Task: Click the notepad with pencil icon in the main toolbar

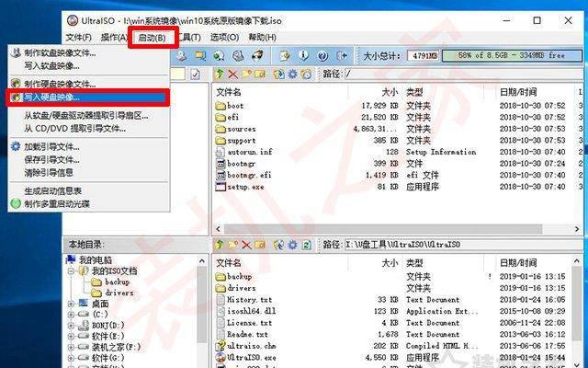Action: click(x=285, y=56)
